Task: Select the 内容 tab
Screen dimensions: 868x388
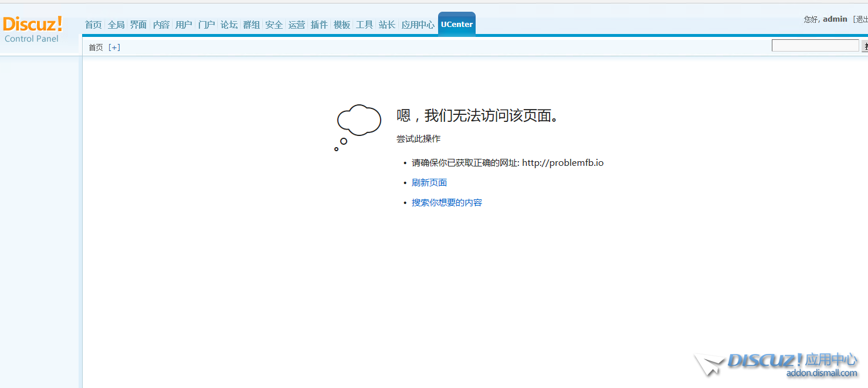Action: [x=161, y=25]
